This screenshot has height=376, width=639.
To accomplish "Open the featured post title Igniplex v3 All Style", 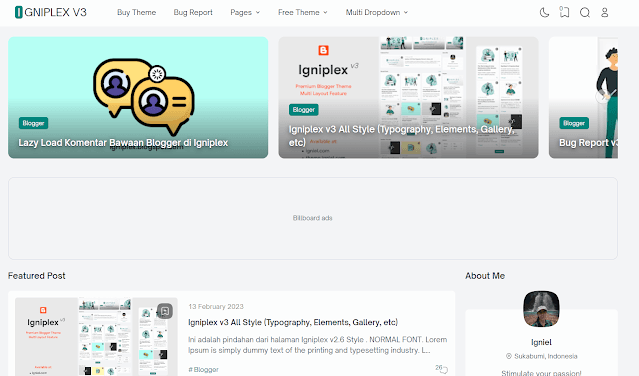I will [293, 322].
